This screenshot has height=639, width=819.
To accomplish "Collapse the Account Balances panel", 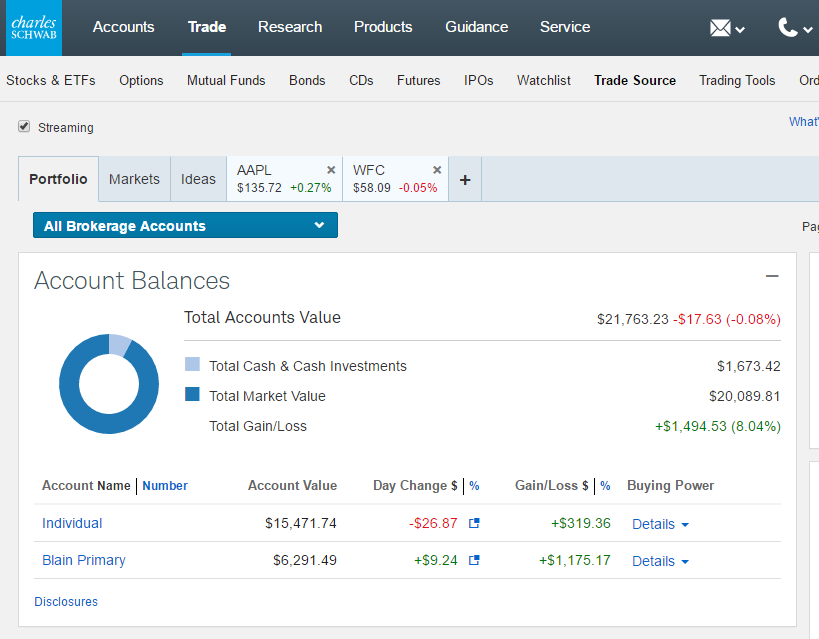I will 772,276.
